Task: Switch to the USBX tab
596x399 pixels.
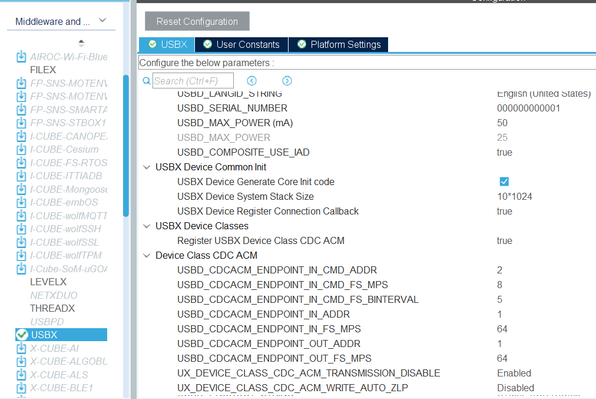Action: click(x=167, y=44)
